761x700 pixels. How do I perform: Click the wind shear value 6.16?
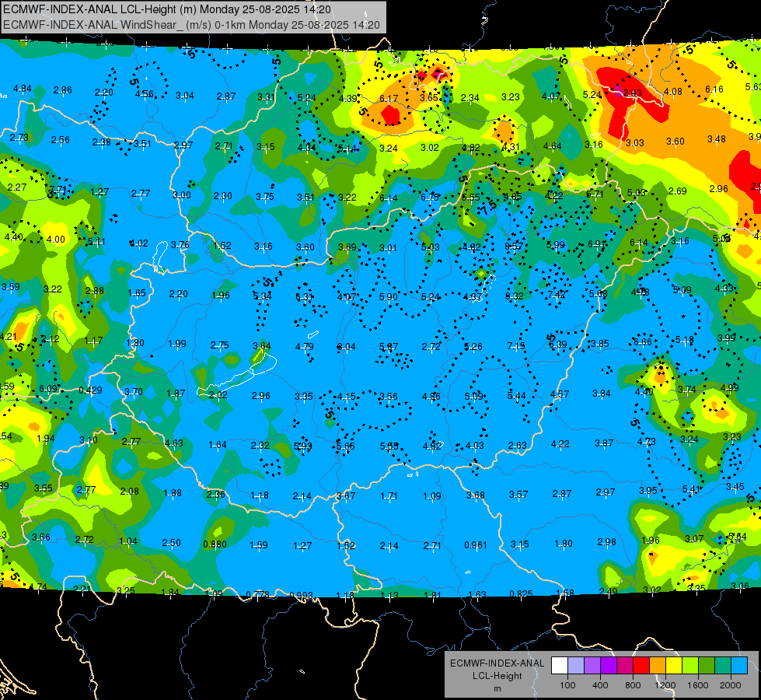(x=714, y=89)
